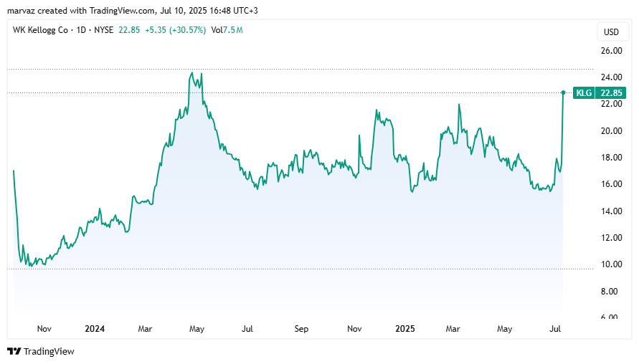Click the (+30.57%) percent change value

tap(187, 30)
